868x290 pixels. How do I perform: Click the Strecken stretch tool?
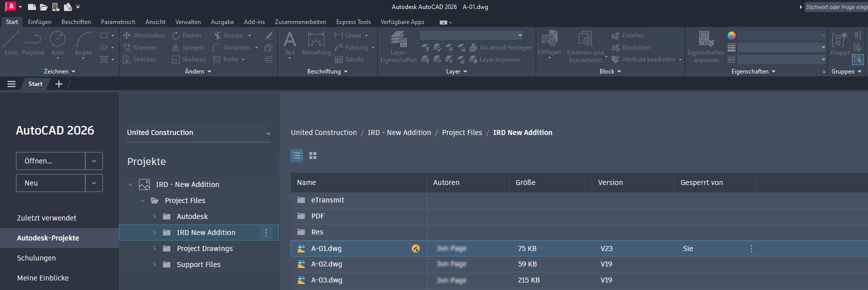[139, 59]
